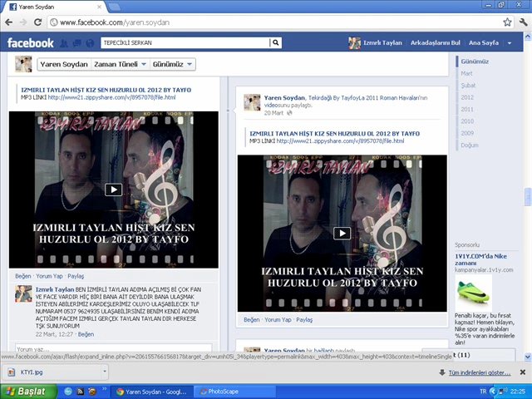Open account dropdown arrow in Facebook bar
The width and height of the screenshot is (532, 399).
pyautogui.click(x=510, y=43)
